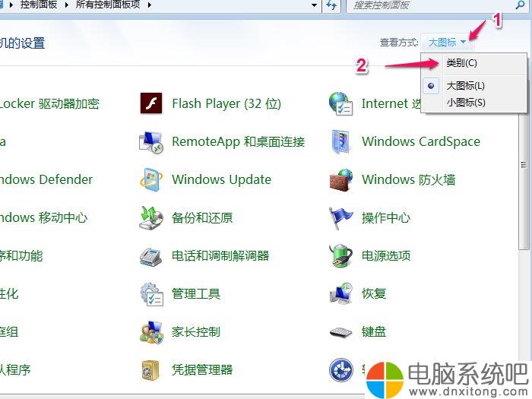Screen dimensions: 532x399
Task: Expand the arrow after 所有控制面板项 breadcrumb
Action: pyautogui.click(x=149, y=5)
